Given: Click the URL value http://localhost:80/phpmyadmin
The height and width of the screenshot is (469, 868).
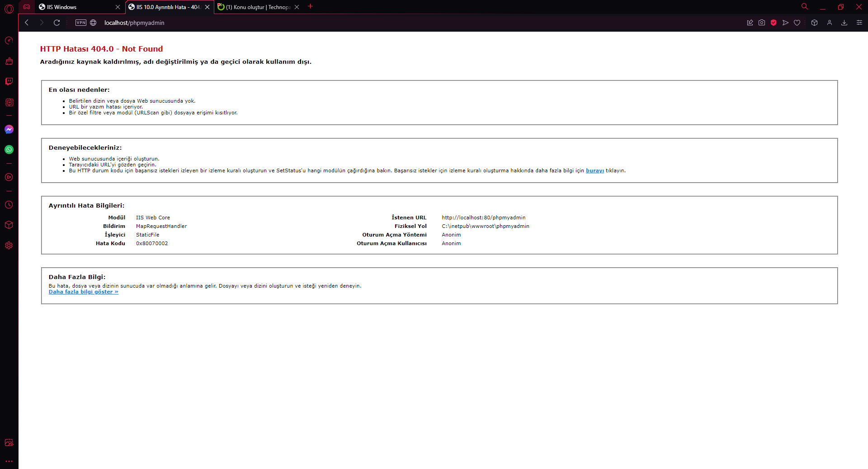Looking at the screenshot, I should (483, 218).
